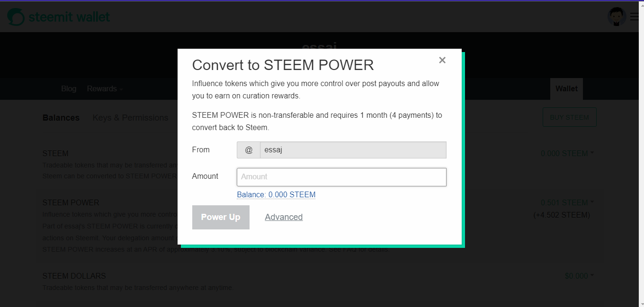Click the (+4.502 STEEM) delegation text

click(562, 215)
